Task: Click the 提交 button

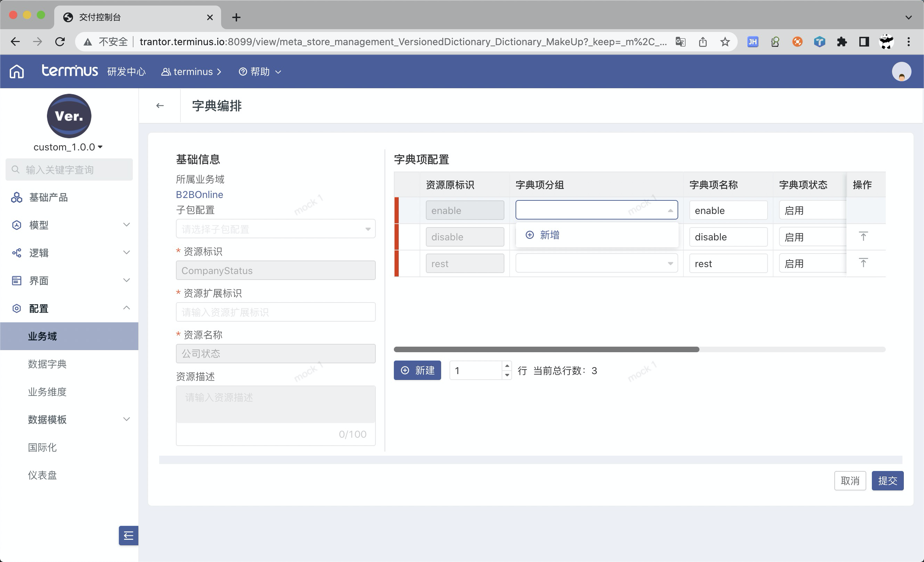Action: click(887, 480)
